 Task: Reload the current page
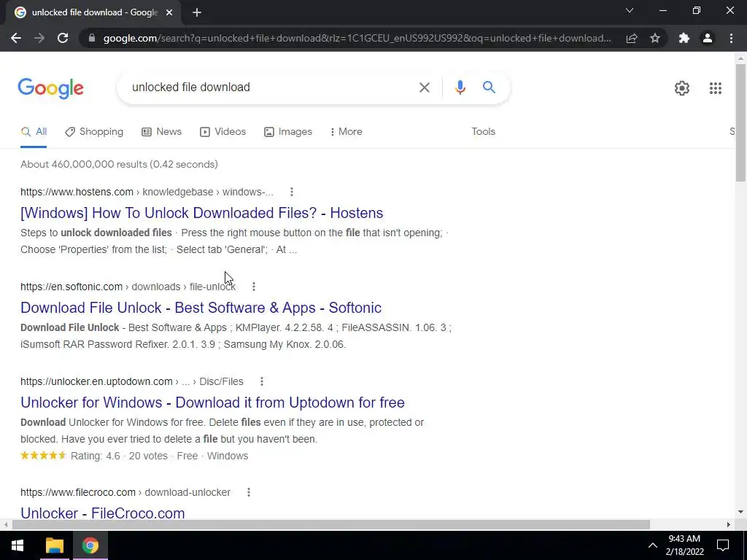pos(63,38)
